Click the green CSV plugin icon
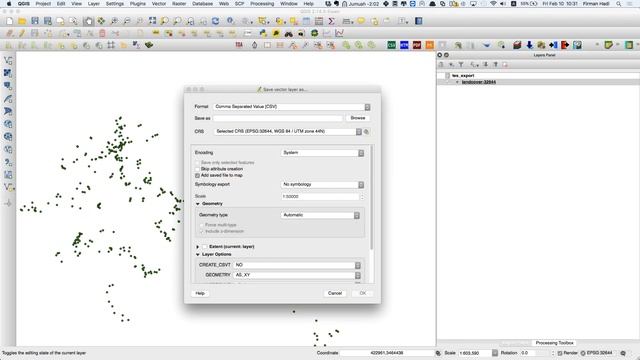640x360 pixels. point(391,45)
